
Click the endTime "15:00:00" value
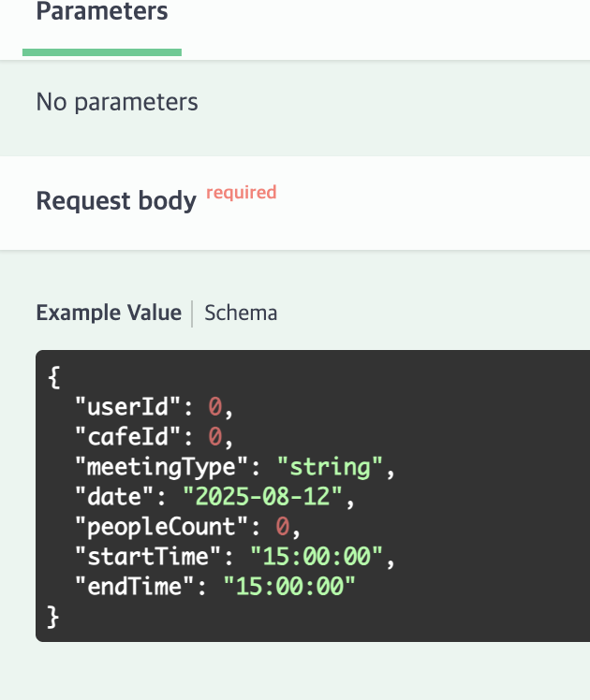290,587
